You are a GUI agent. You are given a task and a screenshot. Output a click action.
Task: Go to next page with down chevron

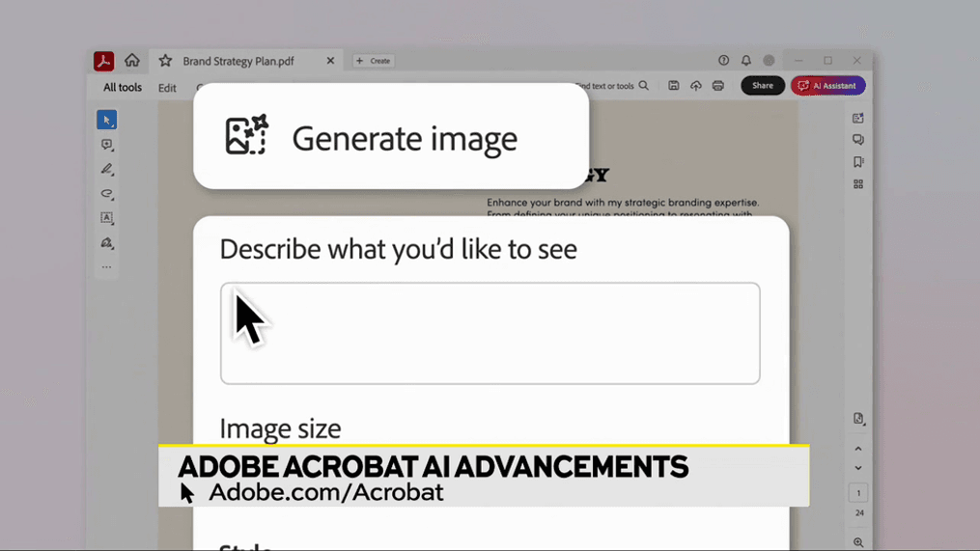(x=858, y=468)
